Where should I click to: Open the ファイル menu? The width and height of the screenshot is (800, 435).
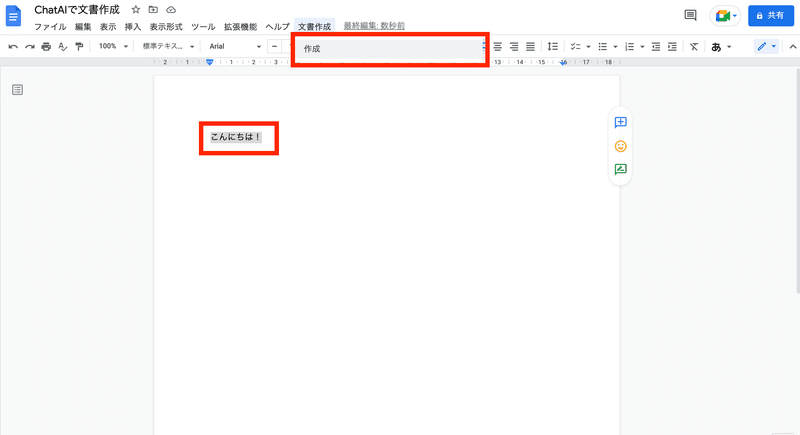click(x=50, y=27)
